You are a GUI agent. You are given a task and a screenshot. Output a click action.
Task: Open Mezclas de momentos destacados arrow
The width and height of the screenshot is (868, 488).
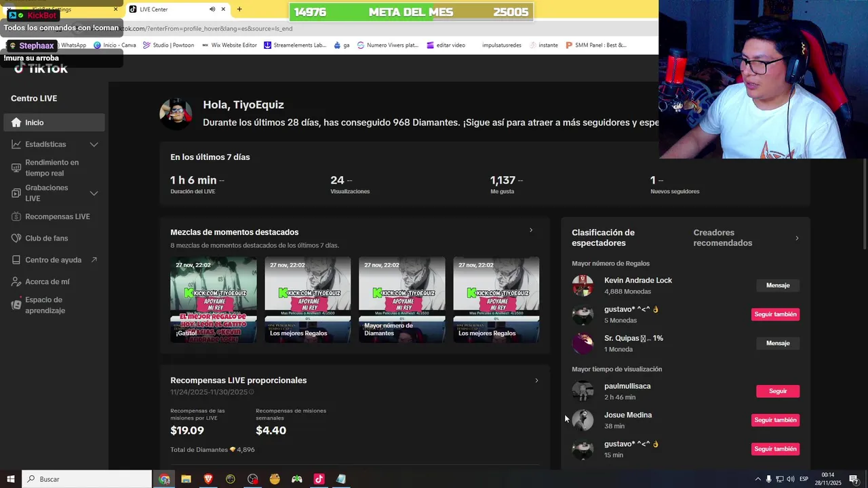point(531,230)
